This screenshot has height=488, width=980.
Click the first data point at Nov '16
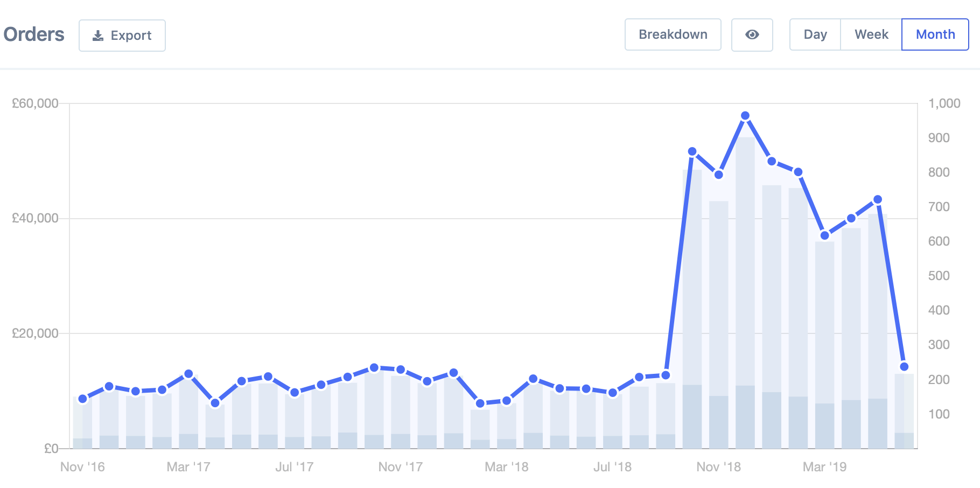(x=82, y=399)
